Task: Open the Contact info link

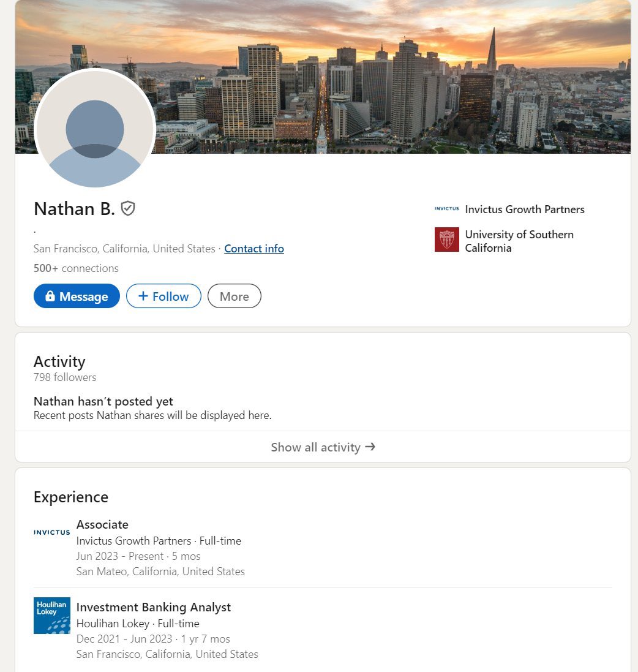Action: pos(254,249)
